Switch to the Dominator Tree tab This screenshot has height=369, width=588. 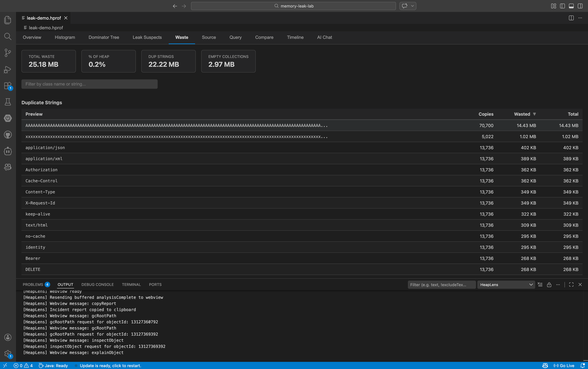tap(104, 37)
